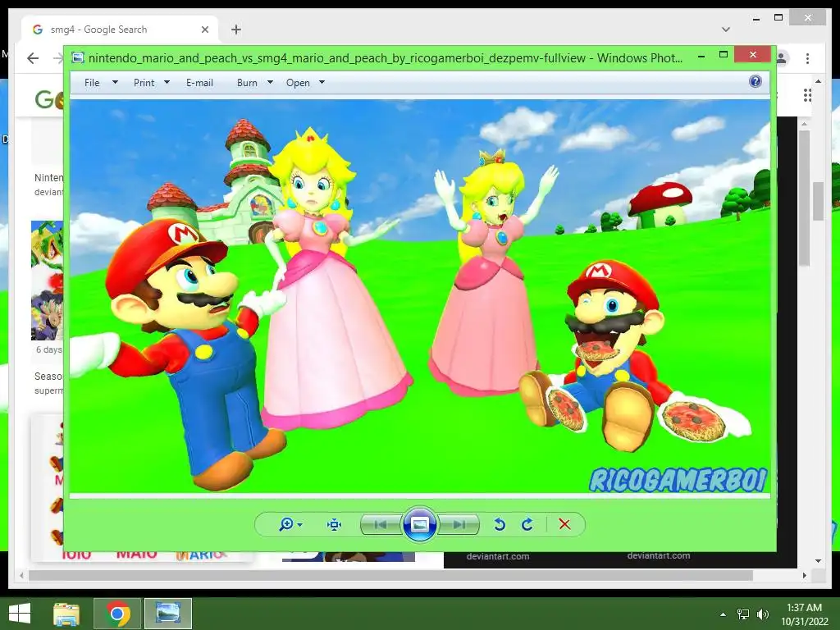Open Chrome tab search chevron

pos(726,30)
